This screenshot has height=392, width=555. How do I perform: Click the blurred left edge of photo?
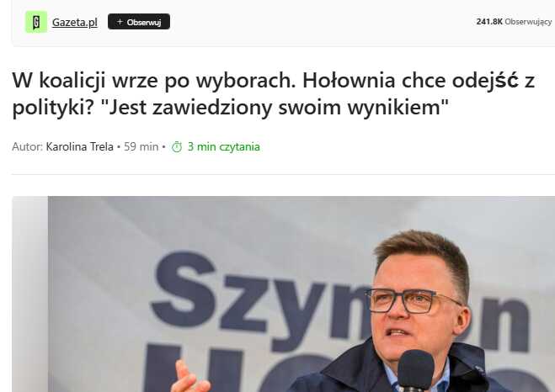pos(30,294)
